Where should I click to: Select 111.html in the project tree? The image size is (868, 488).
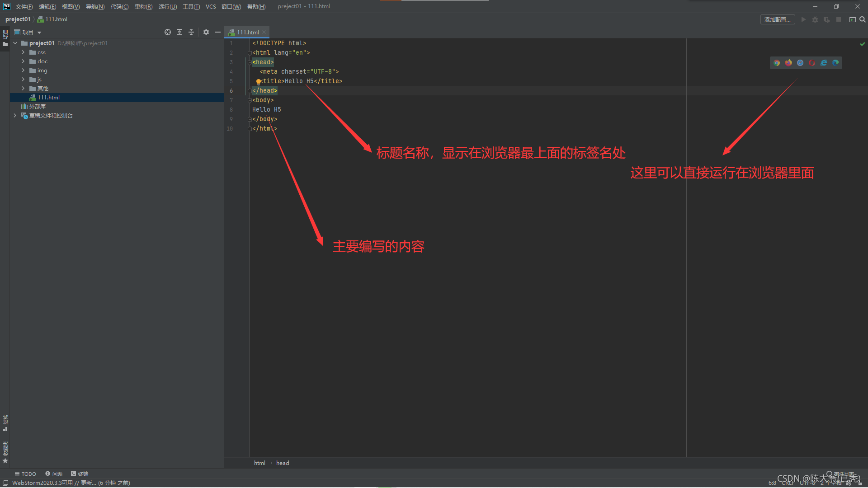[x=48, y=98]
